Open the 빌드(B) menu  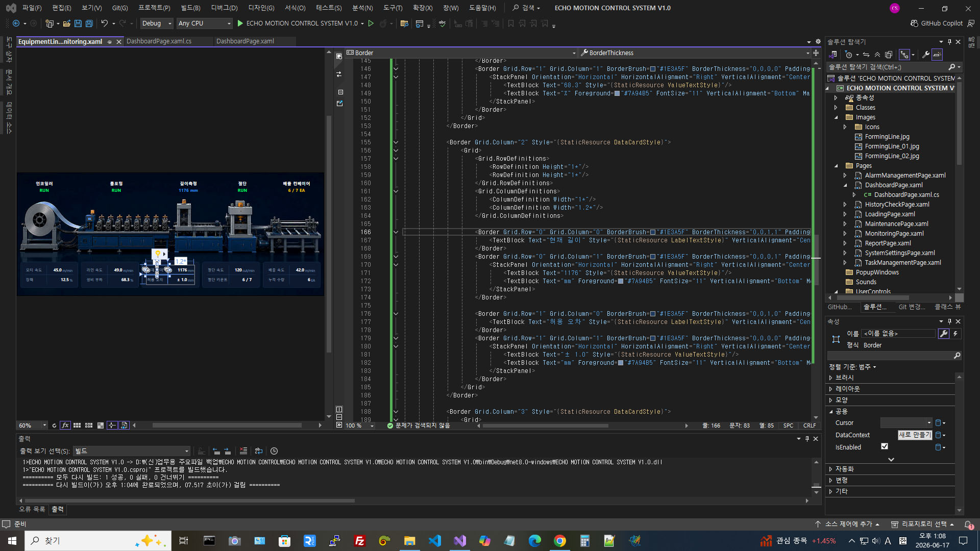(191, 8)
